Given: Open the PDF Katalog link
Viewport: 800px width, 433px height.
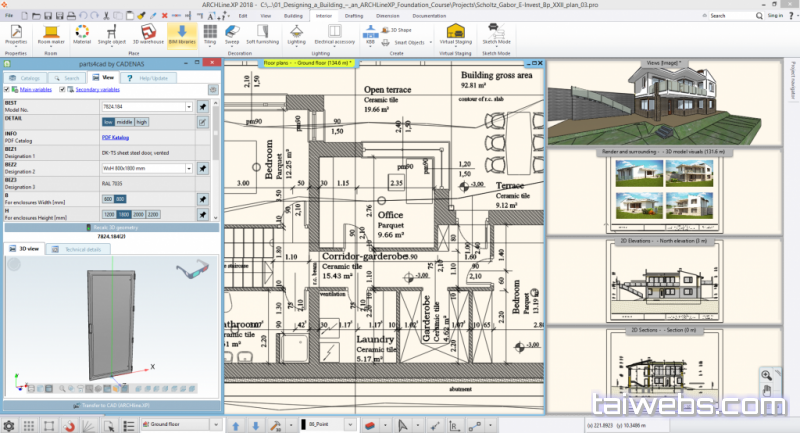Looking at the screenshot, I should tap(115, 137).
